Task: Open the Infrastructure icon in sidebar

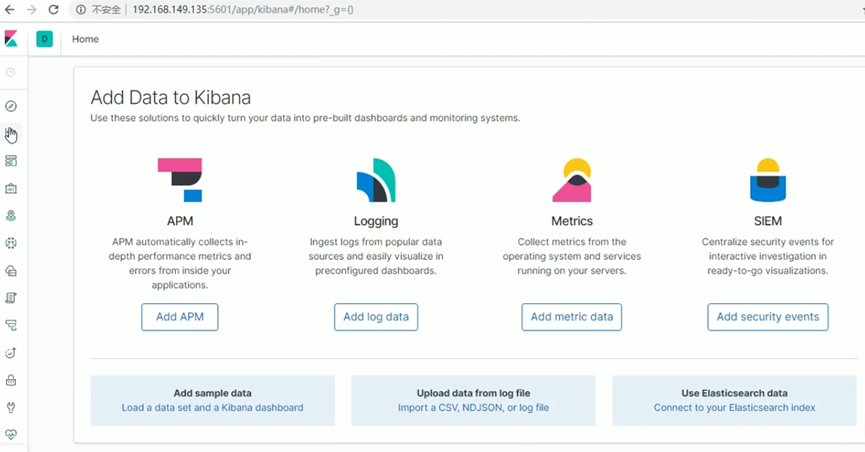Action: (11, 270)
